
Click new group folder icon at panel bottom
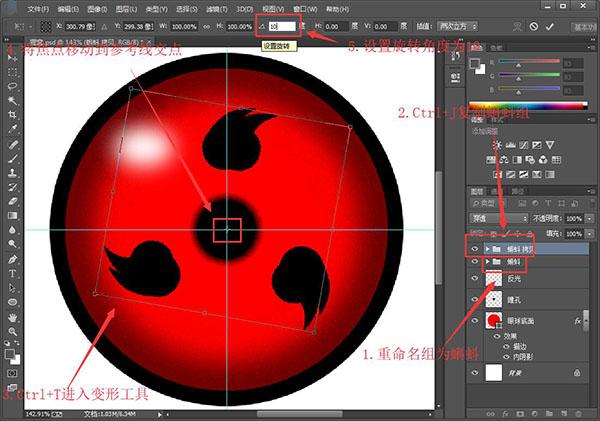click(x=549, y=414)
